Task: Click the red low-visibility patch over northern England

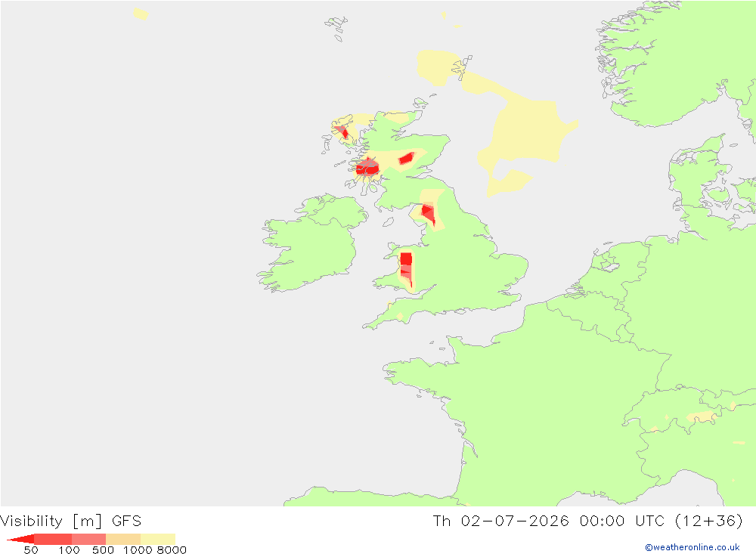Action: [x=428, y=214]
